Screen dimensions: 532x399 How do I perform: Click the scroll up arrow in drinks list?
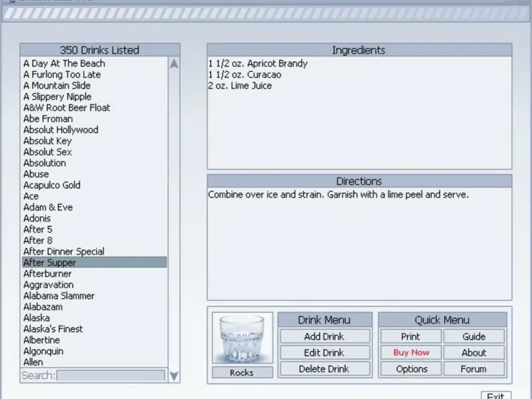click(x=174, y=63)
